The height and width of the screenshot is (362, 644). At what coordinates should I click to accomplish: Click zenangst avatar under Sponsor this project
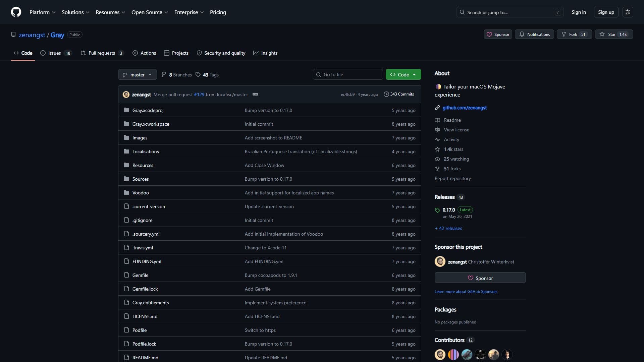440,261
